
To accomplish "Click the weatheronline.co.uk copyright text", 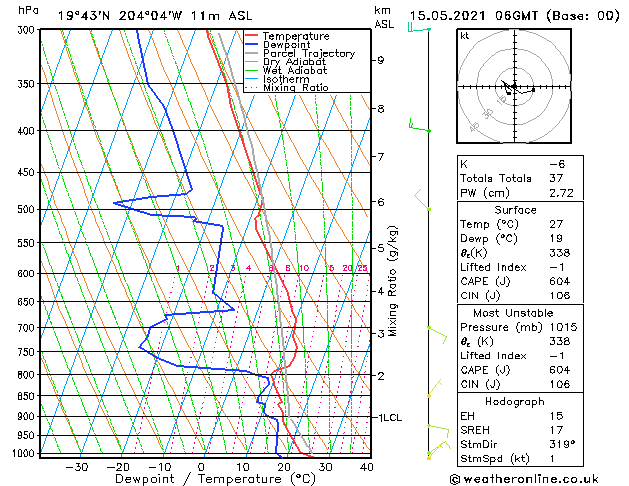I will [524, 480].
